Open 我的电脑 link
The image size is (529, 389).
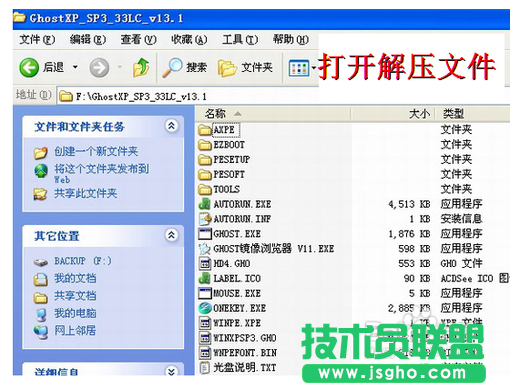click(x=75, y=313)
